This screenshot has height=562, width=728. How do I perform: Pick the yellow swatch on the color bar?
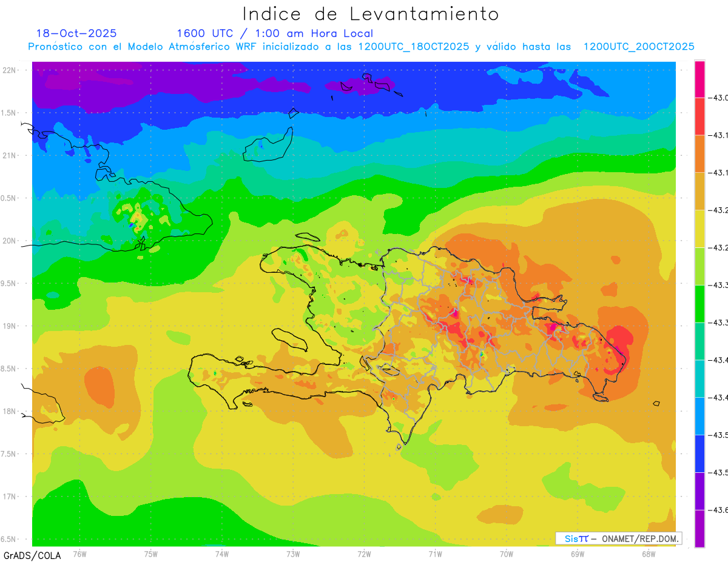point(699,229)
